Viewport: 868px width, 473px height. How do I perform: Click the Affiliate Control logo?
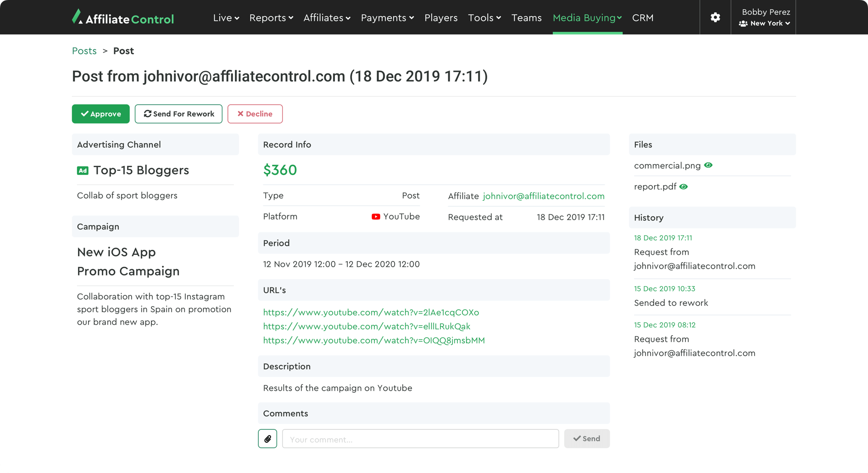pyautogui.click(x=123, y=18)
